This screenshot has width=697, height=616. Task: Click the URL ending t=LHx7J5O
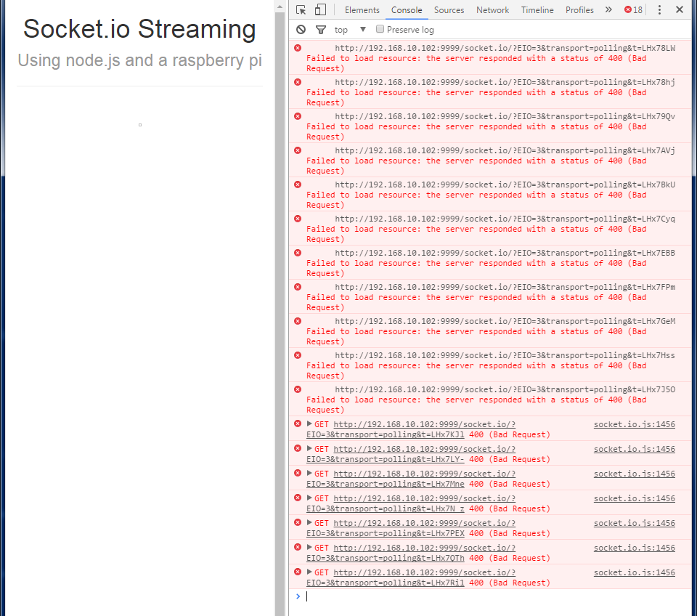point(505,389)
